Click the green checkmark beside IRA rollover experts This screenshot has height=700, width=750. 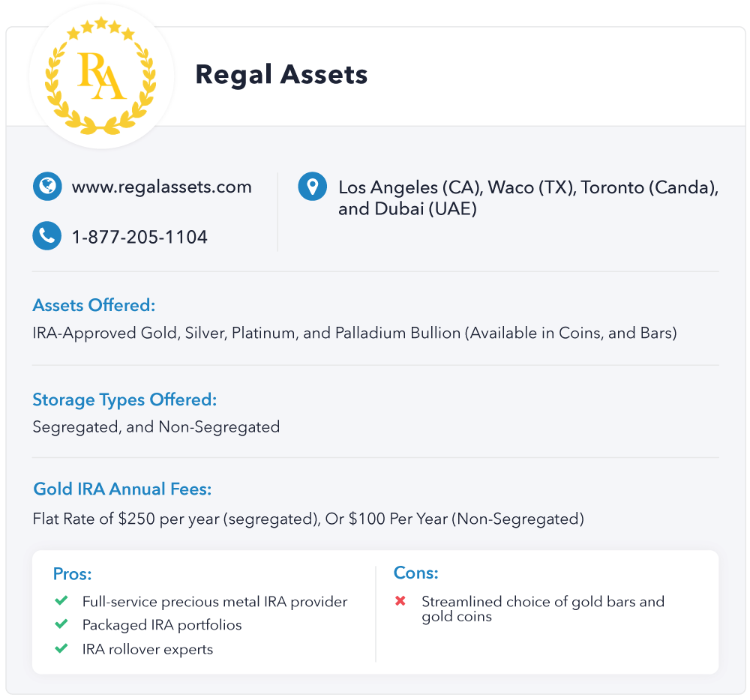tap(61, 648)
